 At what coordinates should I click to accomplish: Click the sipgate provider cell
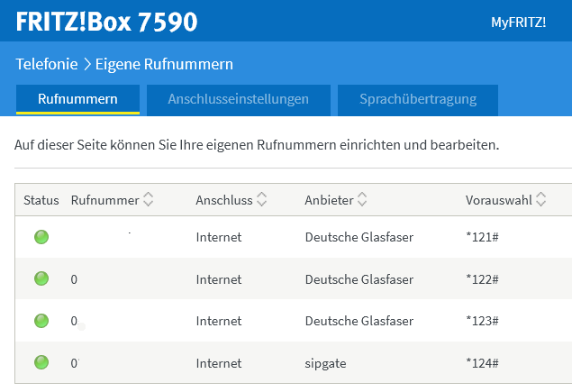point(325,364)
